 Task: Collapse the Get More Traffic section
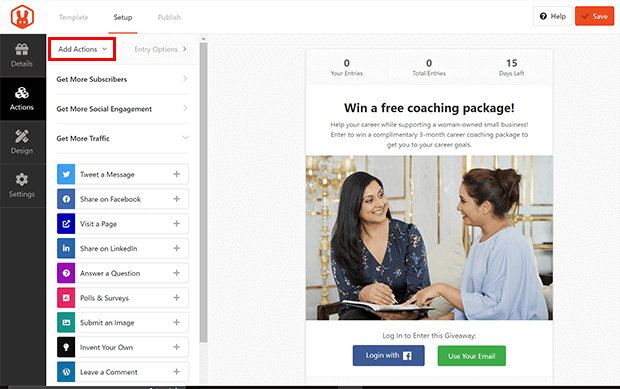click(123, 138)
